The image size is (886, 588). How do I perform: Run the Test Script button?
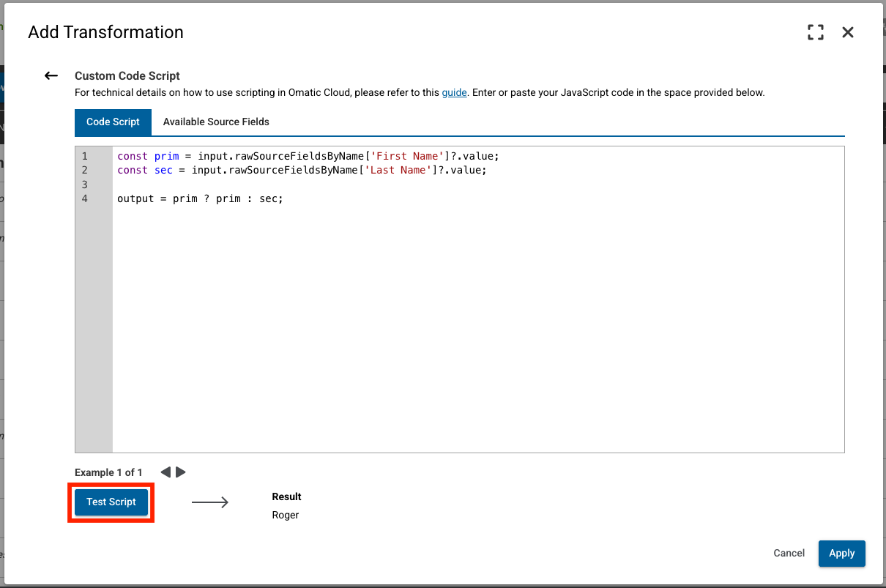coord(111,502)
